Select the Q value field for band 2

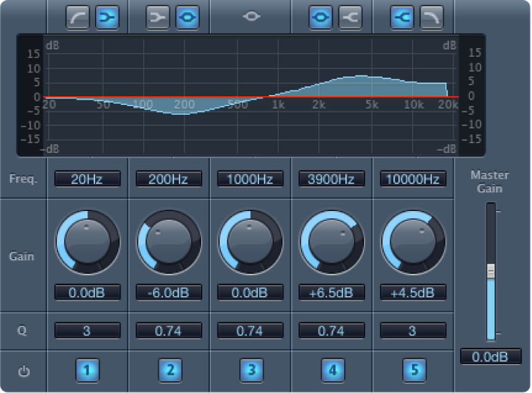(x=168, y=330)
